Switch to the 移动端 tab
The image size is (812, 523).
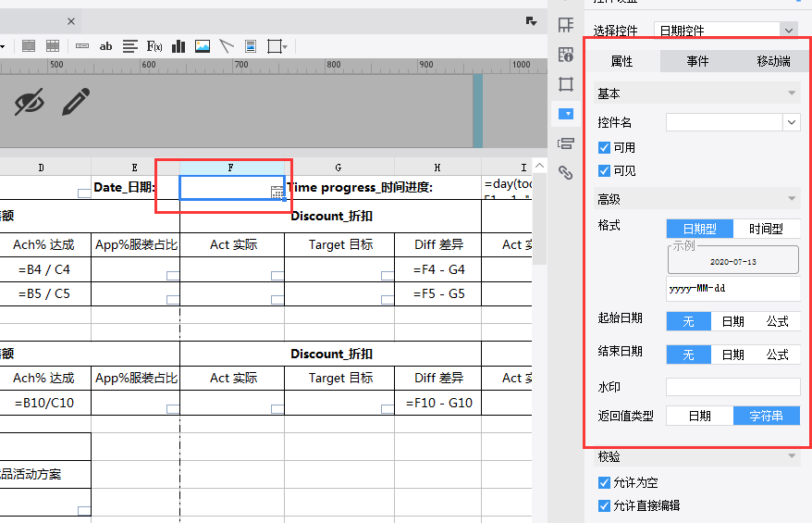[x=773, y=61]
